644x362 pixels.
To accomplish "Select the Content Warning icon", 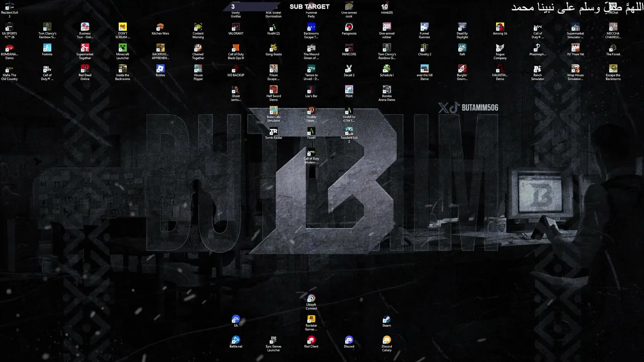I will [198, 31].
